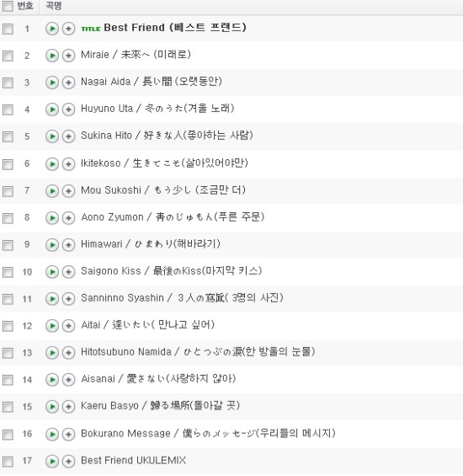
Task: Click the Sanninno Syashin track title
Action: (x=182, y=297)
